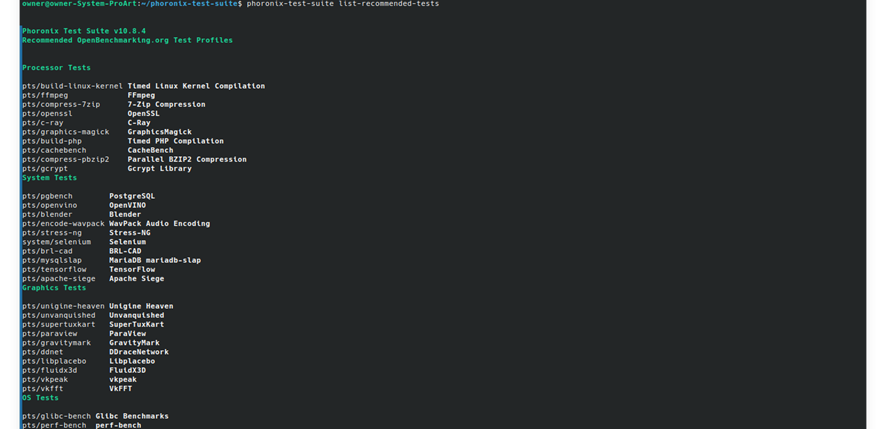Click the pts/blender test identifier
Image resolution: width=886 pixels, height=429 pixels.
pos(47,215)
